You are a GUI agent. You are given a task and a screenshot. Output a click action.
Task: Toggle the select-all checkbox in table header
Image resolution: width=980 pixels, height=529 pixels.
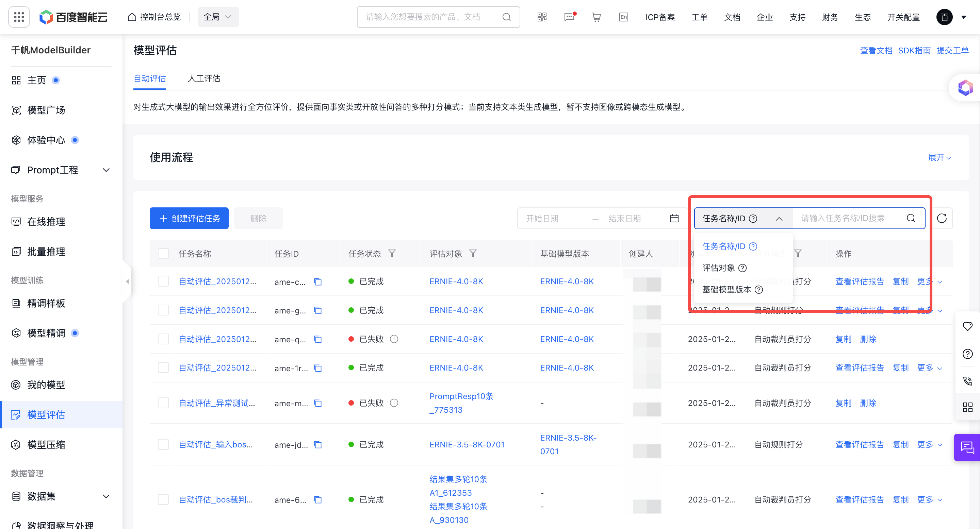(x=163, y=254)
